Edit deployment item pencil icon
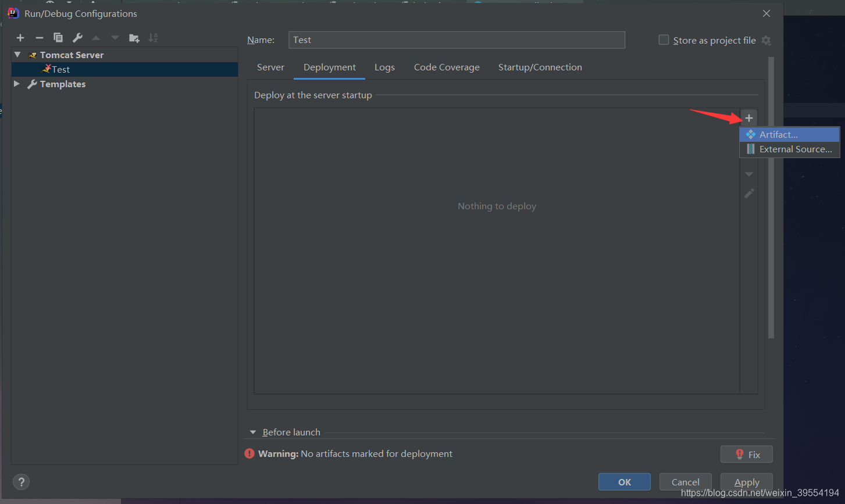Viewport: 845px width, 504px height. (x=749, y=193)
